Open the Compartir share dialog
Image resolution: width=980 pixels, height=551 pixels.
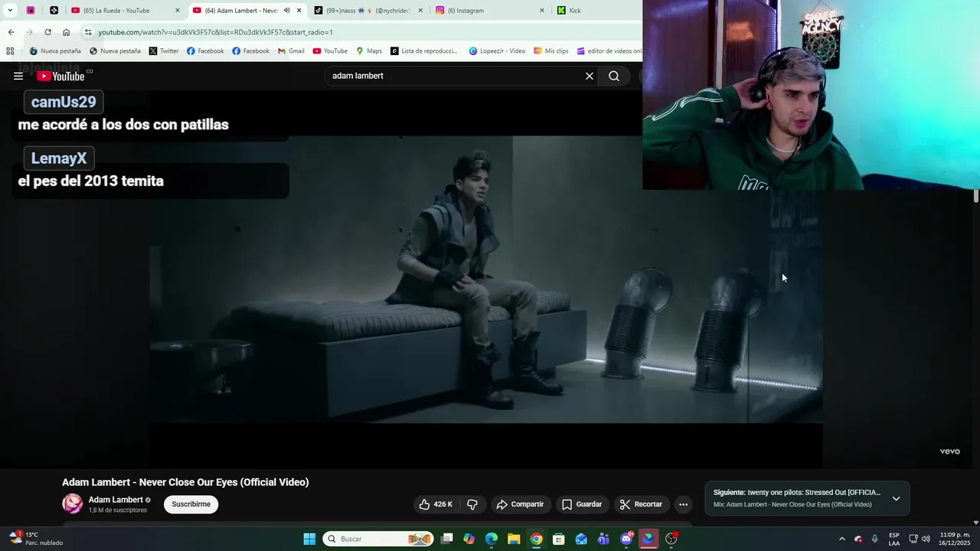click(x=521, y=504)
